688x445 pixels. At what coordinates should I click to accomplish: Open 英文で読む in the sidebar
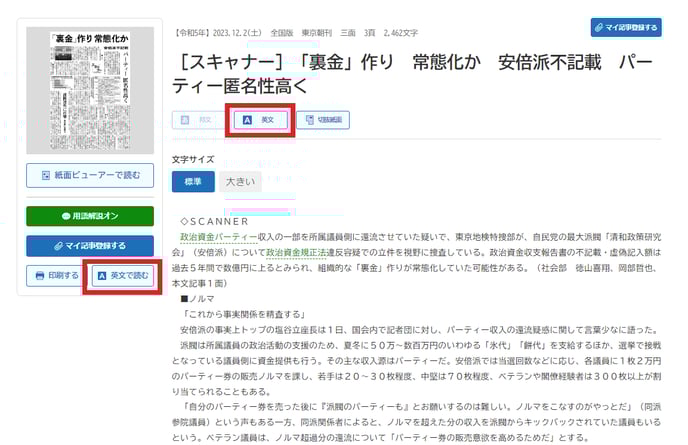[123, 275]
